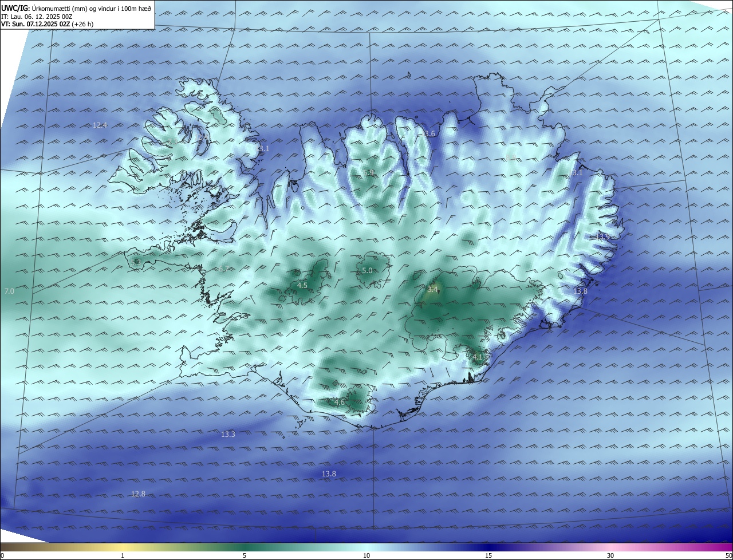The height and width of the screenshot is (560, 733).
Task: Click the 0 label on the colour scale
Action: click(x=2, y=555)
